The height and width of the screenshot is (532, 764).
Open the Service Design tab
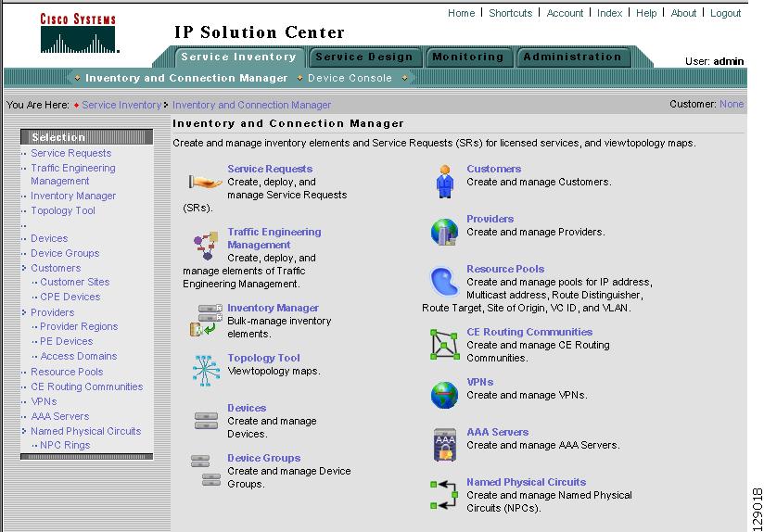364,57
